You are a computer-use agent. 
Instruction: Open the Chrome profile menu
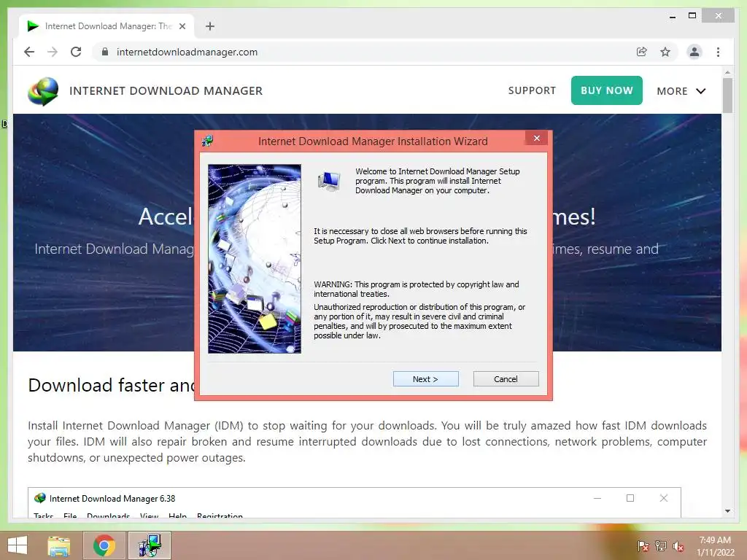[694, 52]
